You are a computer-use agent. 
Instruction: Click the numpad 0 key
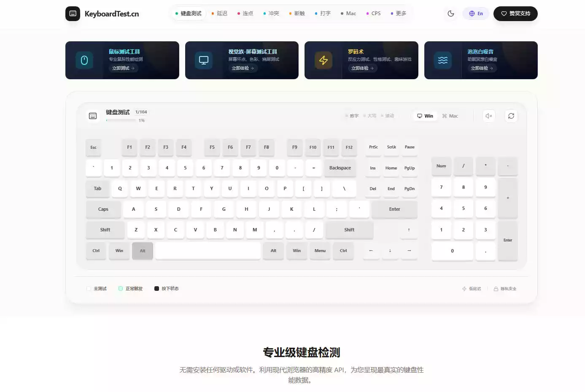click(x=452, y=251)
